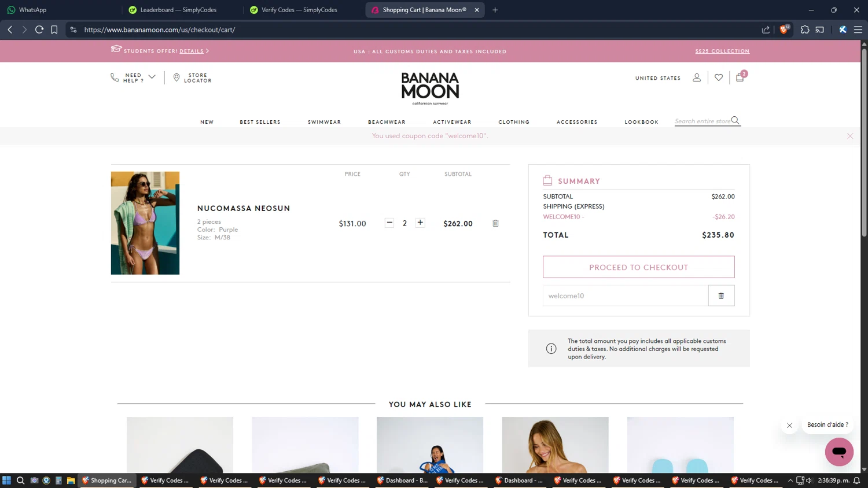Viewport: 868px width, 488px height.
Task: Switch to Leaderboard — SimplyCodes tab
Action: pyautogui.click(x=181, y=10)
